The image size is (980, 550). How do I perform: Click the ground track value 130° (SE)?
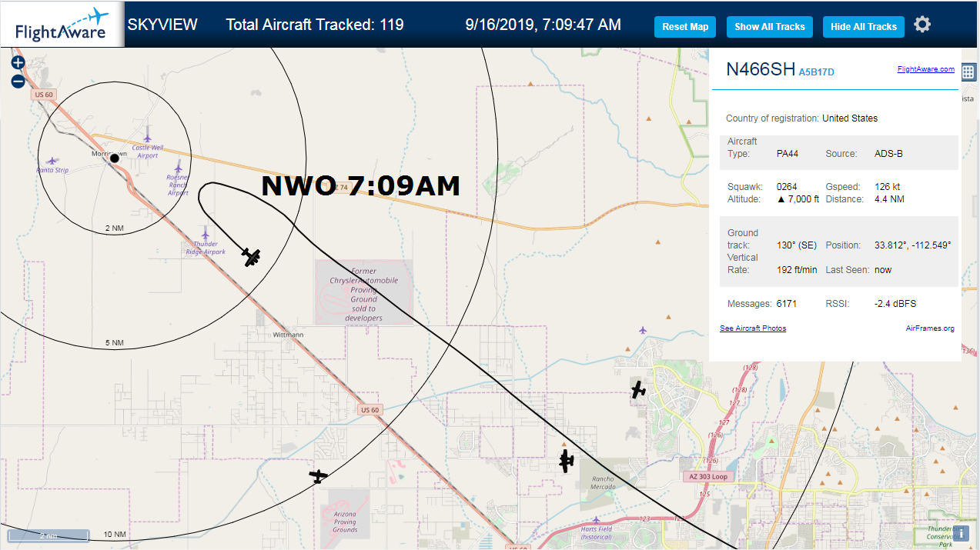click(x=797, y=245)
